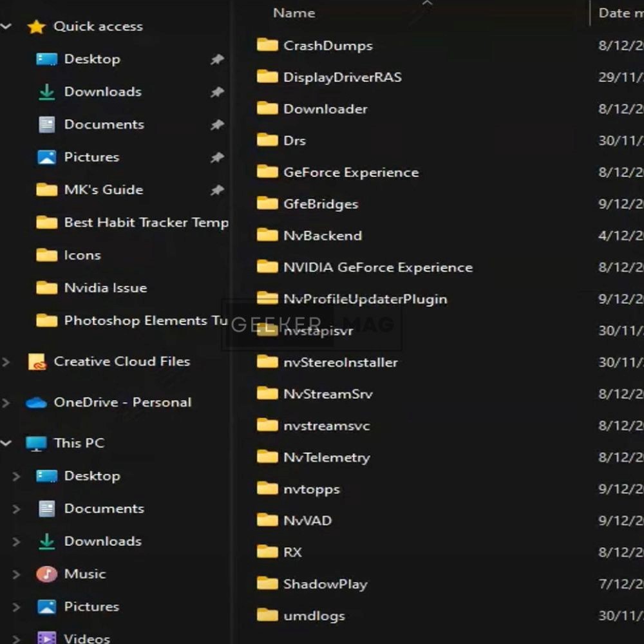The width and height of the screenshot is (644, 644).
Task: Select the Icons folder icon in sidebar
Action: click(x=46, y=255)
